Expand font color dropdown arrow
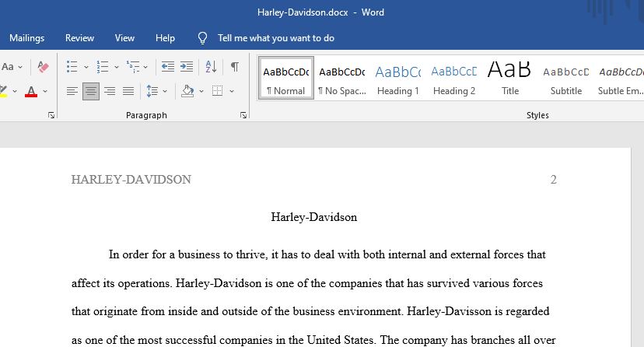The width and height of the screenshot is (644, 347). point(45,91)
